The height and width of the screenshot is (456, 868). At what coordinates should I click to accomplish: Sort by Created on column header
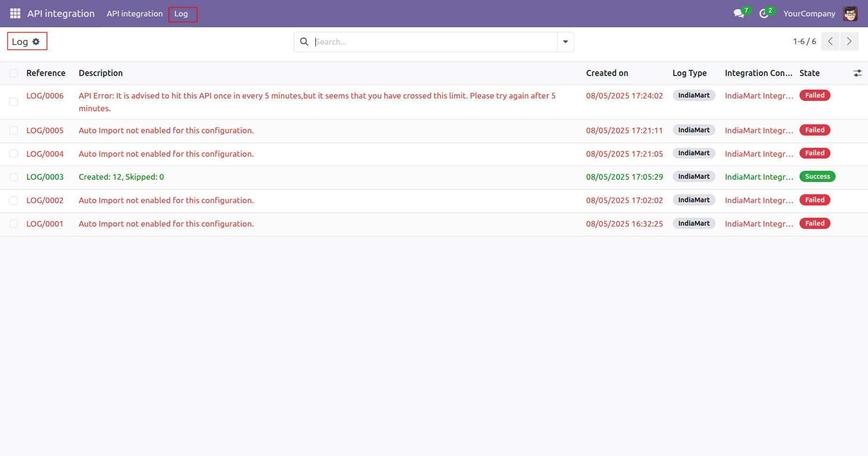607,73
